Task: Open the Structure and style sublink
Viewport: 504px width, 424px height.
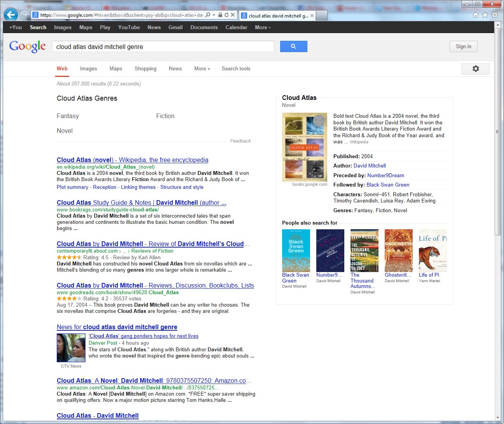Action: [182, 187]
